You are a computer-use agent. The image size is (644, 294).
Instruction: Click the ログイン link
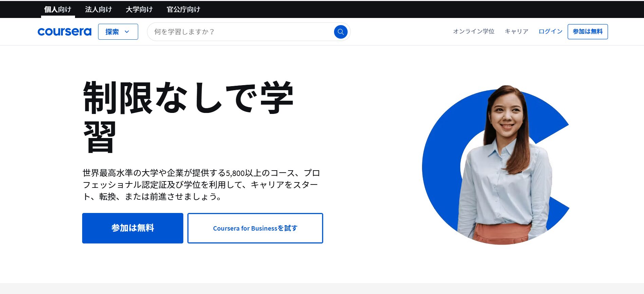pos(550,32)
